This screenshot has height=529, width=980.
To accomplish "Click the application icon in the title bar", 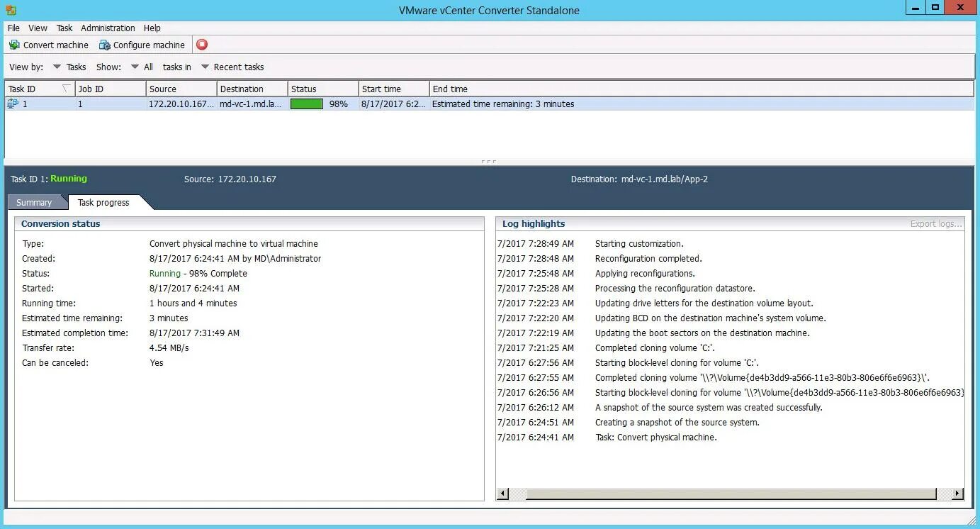I will click(x=11, y=10).
